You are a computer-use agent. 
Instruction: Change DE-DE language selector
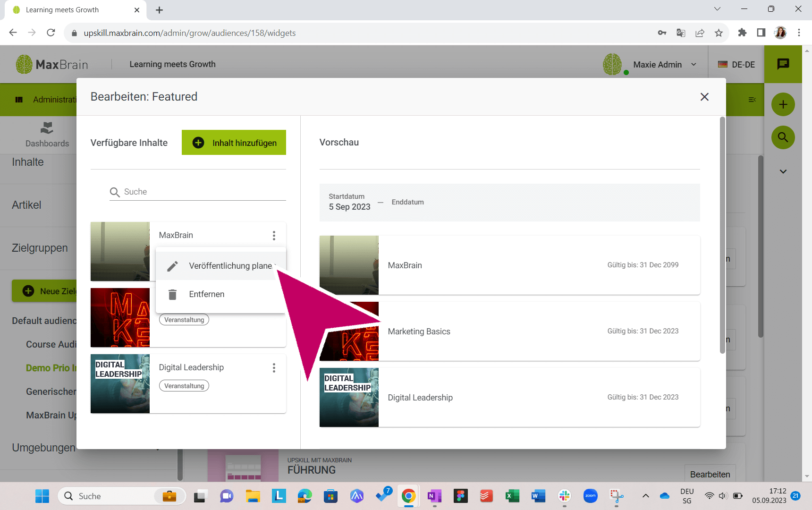(x=736, y=64)
